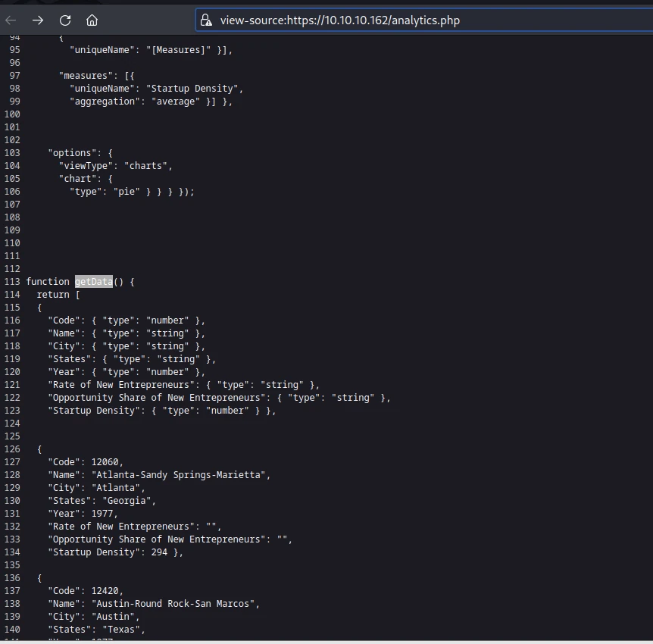The width and height of the screenshot is (653, 644).
Task: Click the word function on line 113
Action: coord(48,282)
